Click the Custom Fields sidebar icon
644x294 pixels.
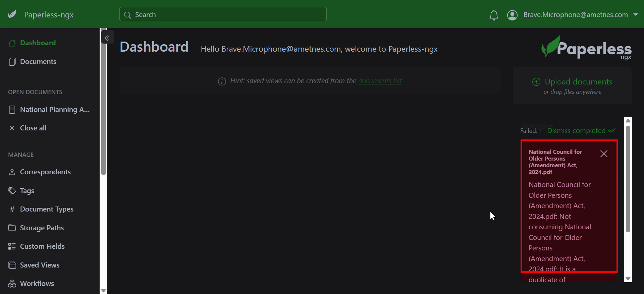click(x=12, y=246)
